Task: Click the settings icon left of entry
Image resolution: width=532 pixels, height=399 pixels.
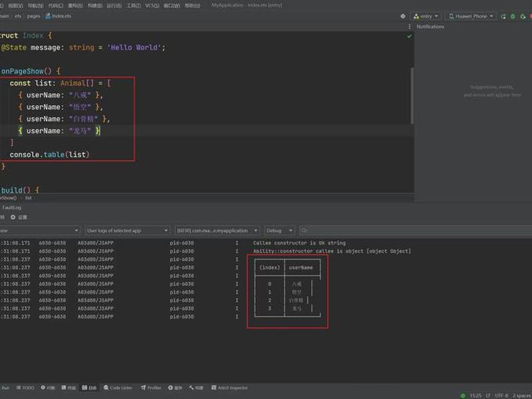Action: point(403,16)
